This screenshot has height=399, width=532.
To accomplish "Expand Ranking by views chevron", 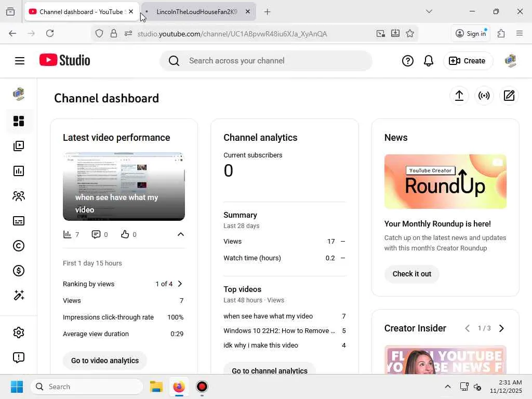I will [x=180, y=284].
